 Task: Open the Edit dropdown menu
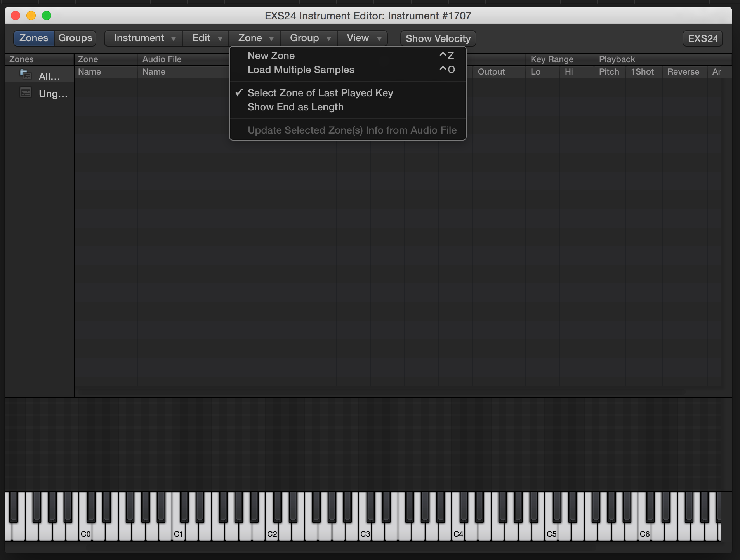[x=206, y=38]
